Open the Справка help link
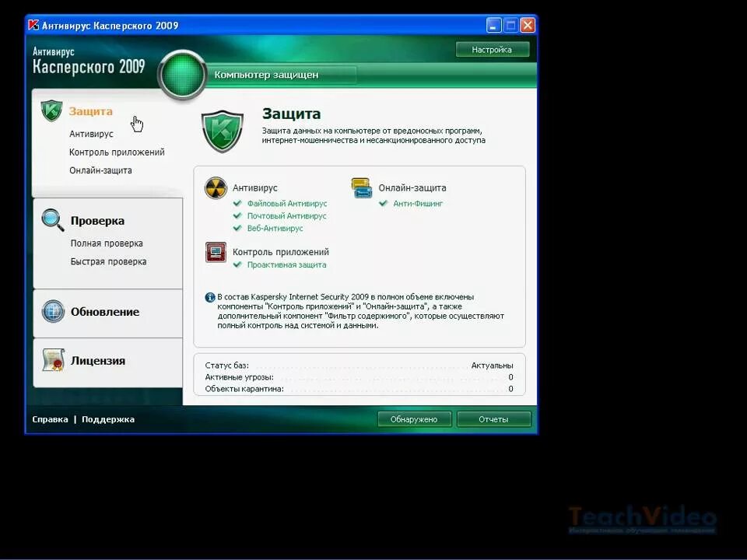The width and height of the screenshot is (747, 560). [50, 419]
